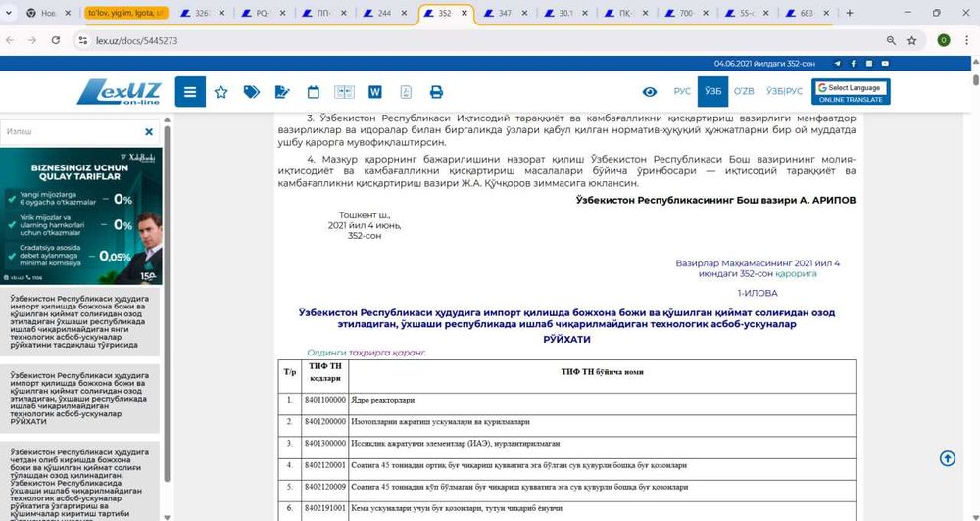Open the 04.06.2021 йилдаги 352-сон header link
980x521 pixels.
coord(764,63)
